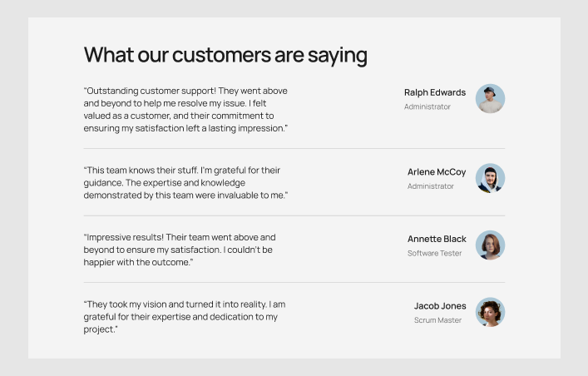
Task: Click the Software Tester role label
Action: (x=434, y=253)
